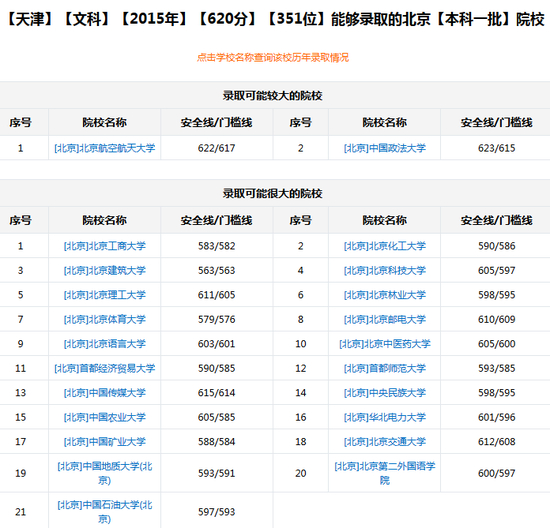Click the 录取可能很大的院校 section header
The width and height of the screenshot is (550, 528).
click(x=273, y=193)
